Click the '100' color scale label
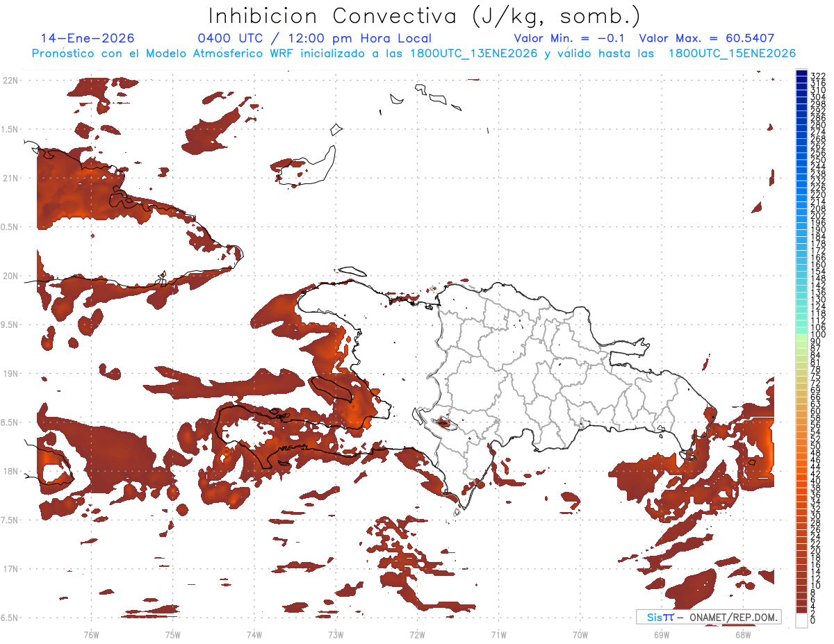Image resolution: width=834 pixels, height=644 pixels. pyautogui.click(x=817, y=335)
